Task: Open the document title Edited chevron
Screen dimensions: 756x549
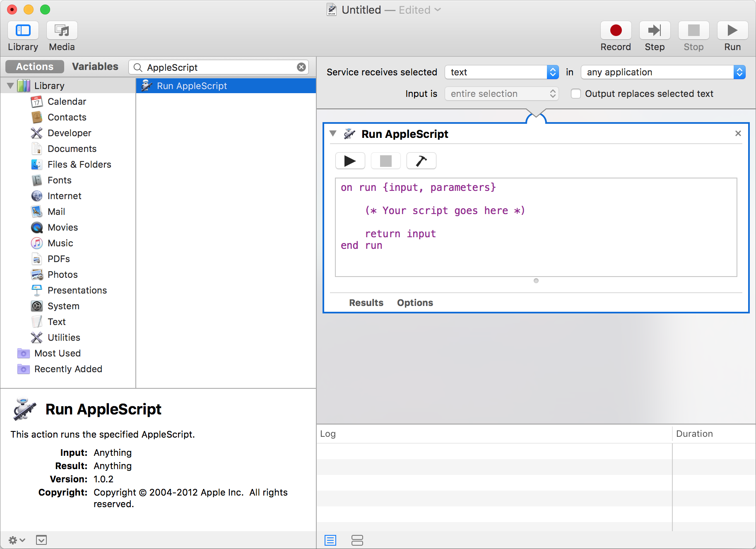Action: (x=438, y=10)
